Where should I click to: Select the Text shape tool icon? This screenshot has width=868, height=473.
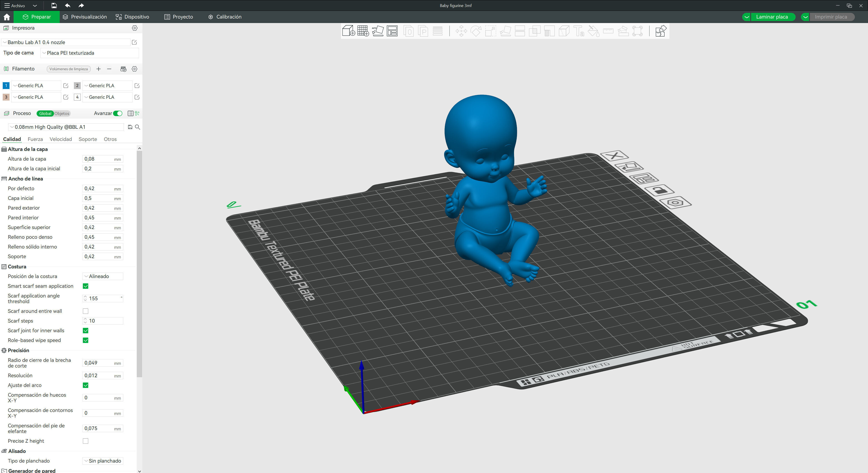(x=579, y=31)
